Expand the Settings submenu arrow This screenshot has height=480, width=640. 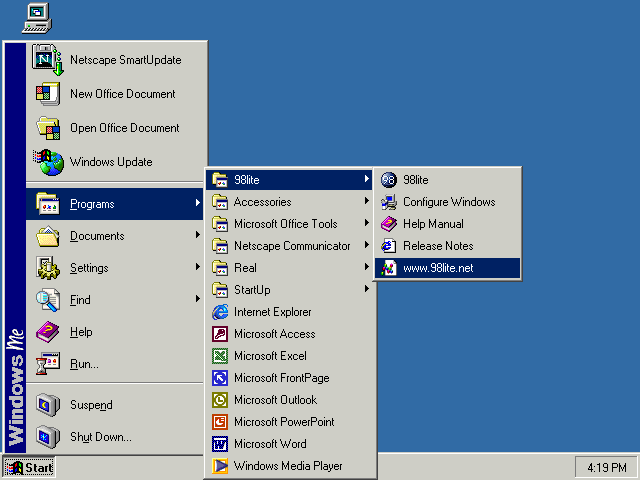[198, 267]
